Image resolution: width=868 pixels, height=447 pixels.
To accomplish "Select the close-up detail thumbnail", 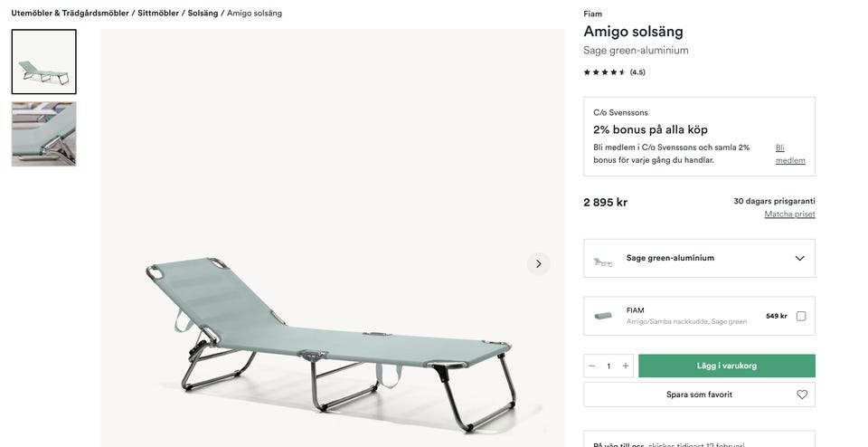I will (43, 134).
